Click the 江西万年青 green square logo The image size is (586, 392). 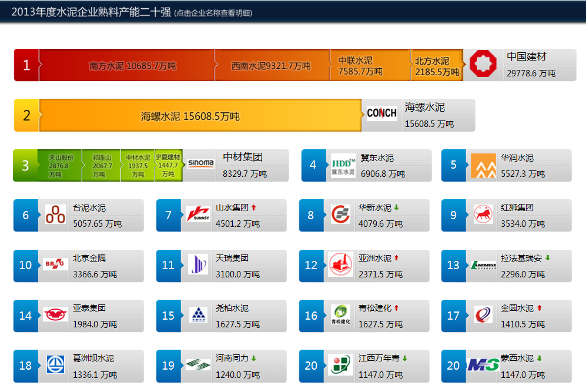pyautogui.click(x=340, y=364)
